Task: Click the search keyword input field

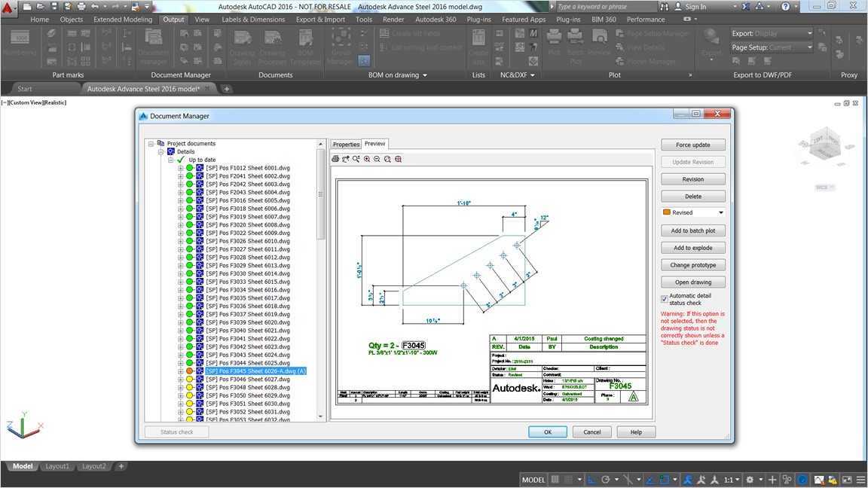Action: click(606, 7)
